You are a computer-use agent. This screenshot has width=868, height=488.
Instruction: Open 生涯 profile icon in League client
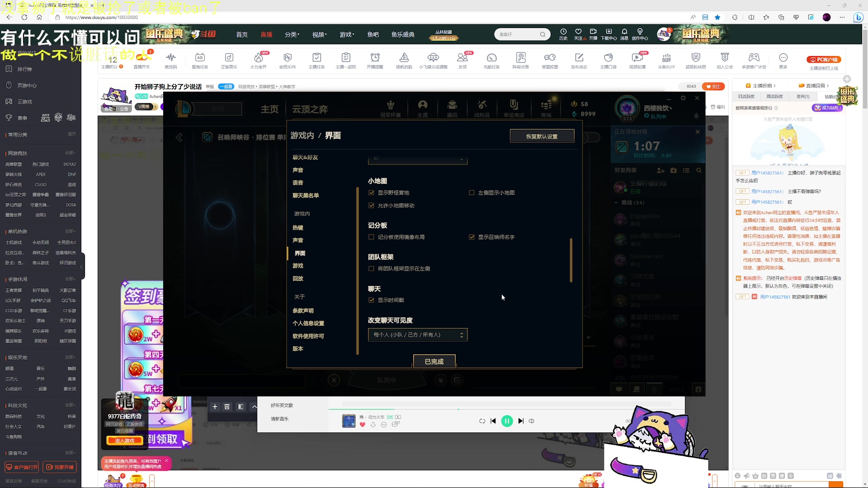coord(423,109)
